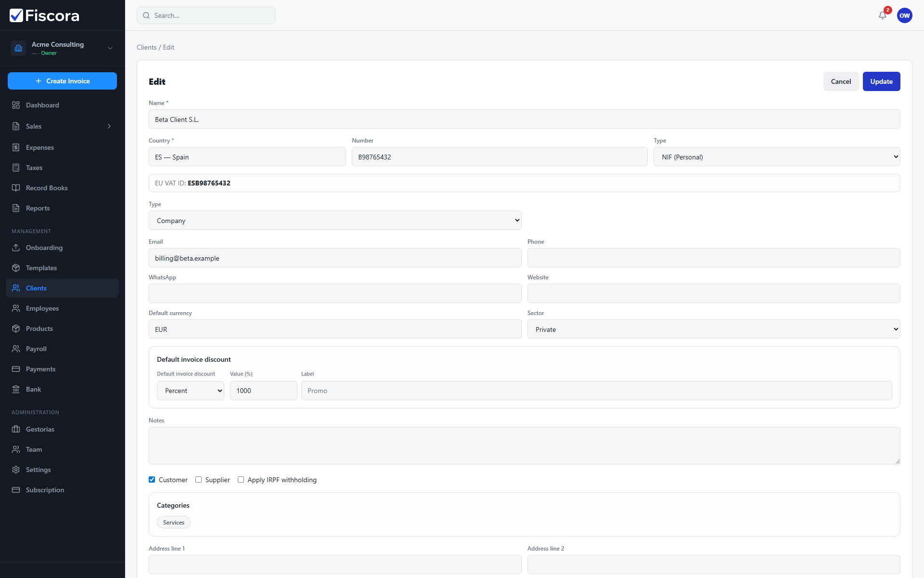The width and height of the screenshot is (924, 578).
Task: Click the Services category tag
Action: pyautogui.click(x=174, y=522)
